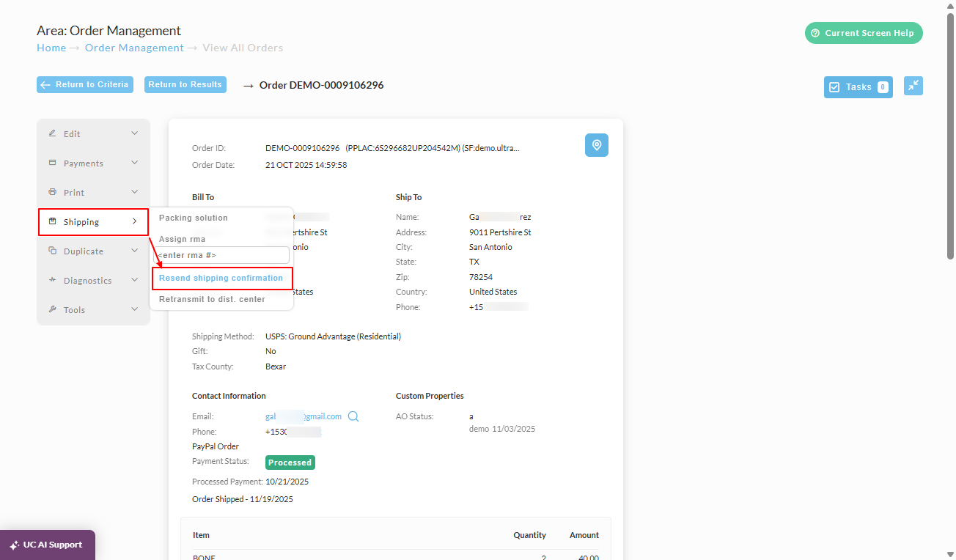
Task: Click the View All Orders breadcrumb
Action: [243, 48]
